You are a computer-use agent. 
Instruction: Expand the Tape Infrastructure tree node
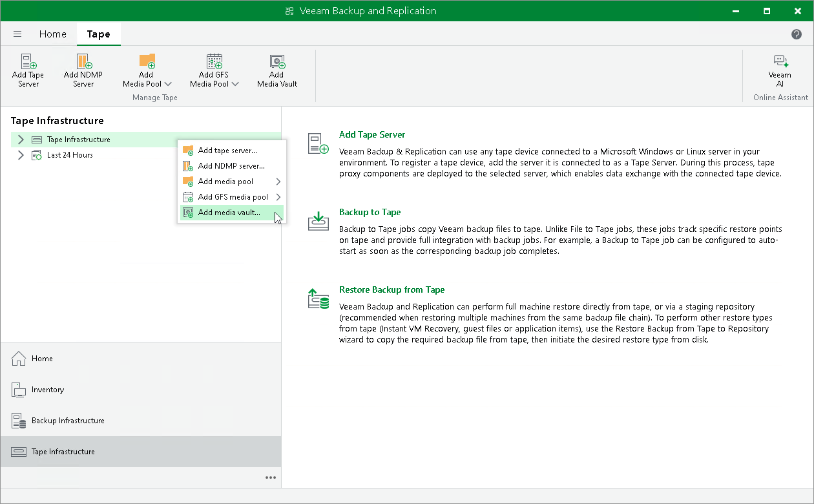pyautogui.click(x=21, y=140)
